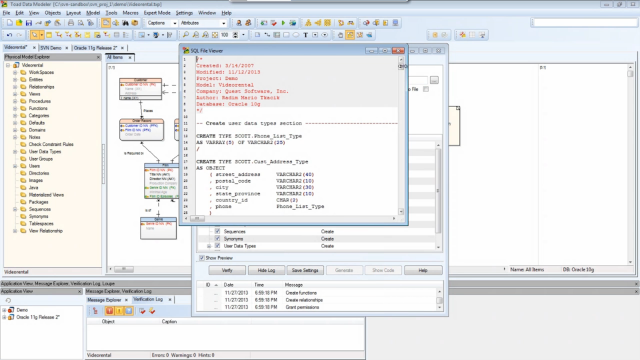Click the Hide Log button
This screenshot has height=360, width=640.
coord(266,270)
